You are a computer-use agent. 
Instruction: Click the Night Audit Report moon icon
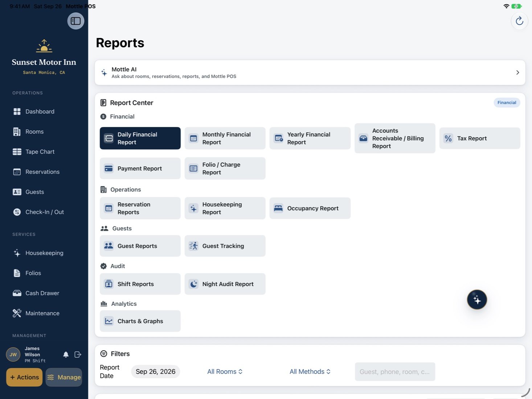[193, 284]
